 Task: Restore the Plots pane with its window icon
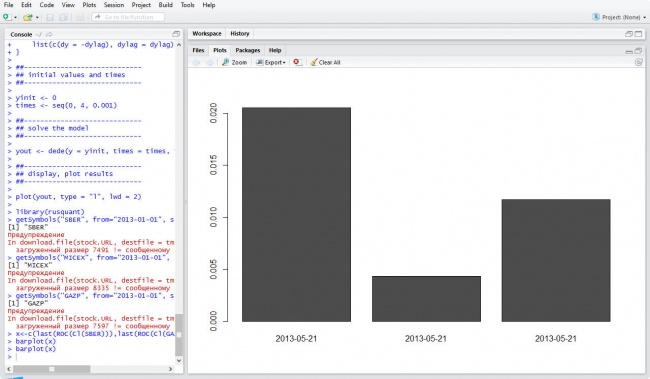click(x=638, y=51)
